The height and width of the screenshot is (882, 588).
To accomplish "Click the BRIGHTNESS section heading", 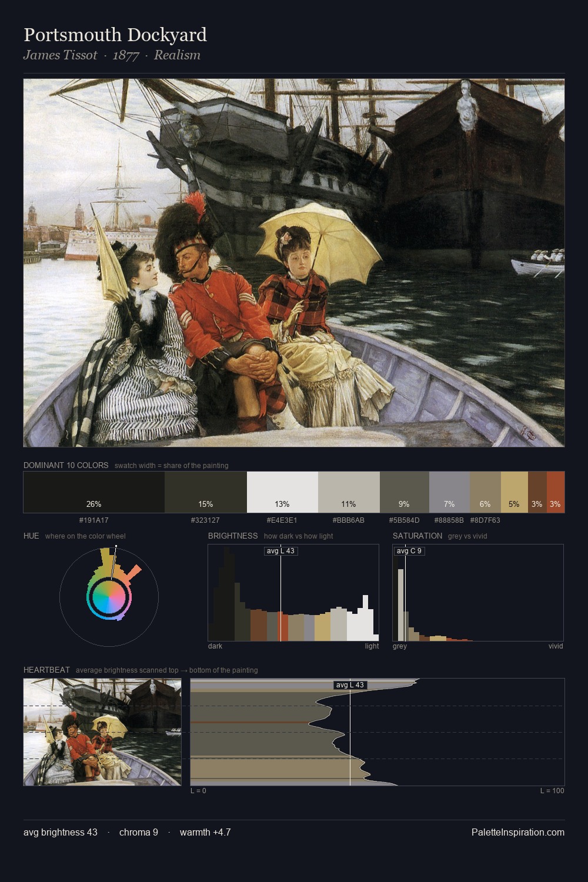I will pyautogui.click(x=233, y=536).
